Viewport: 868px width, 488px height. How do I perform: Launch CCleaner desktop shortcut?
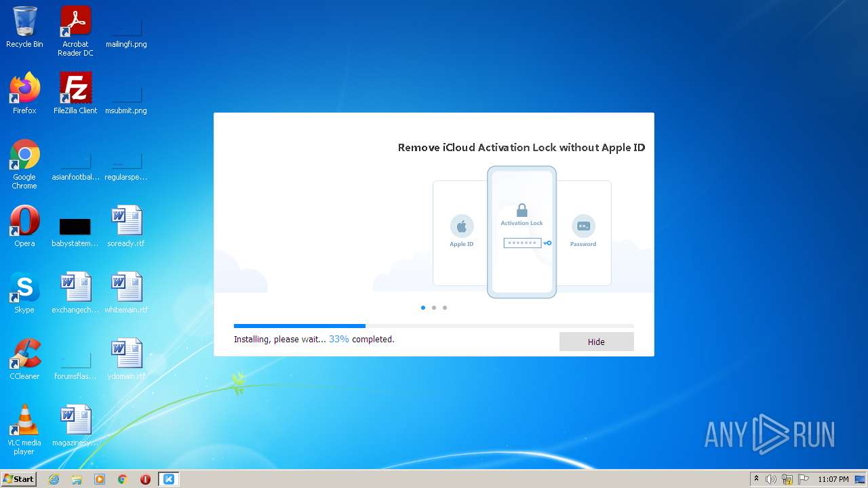24,359
